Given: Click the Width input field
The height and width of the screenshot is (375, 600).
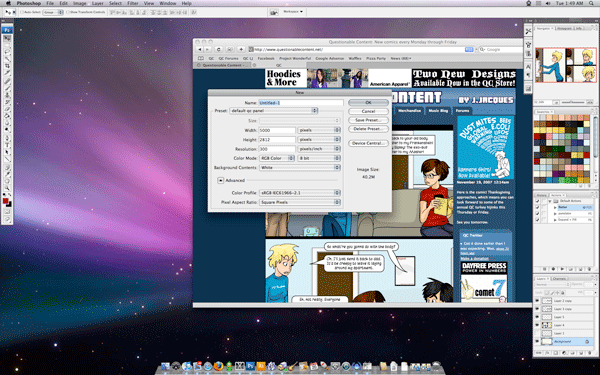Looking at the screenshot, I should click(x=277, y=130).
